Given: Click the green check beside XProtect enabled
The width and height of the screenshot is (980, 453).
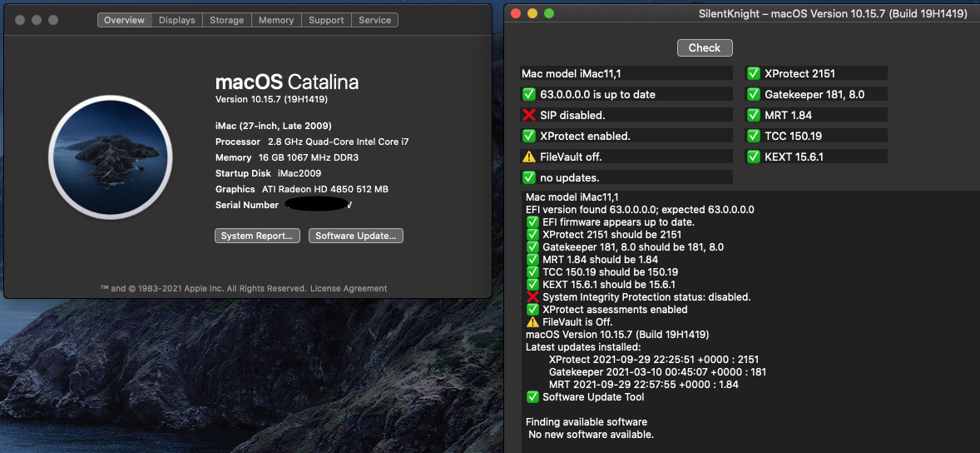Looking at the screenshot, I should [529, 136].
